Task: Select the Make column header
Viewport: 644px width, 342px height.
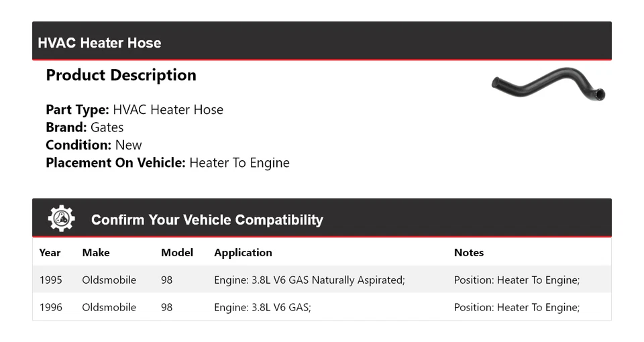Action: pos(96,253)
